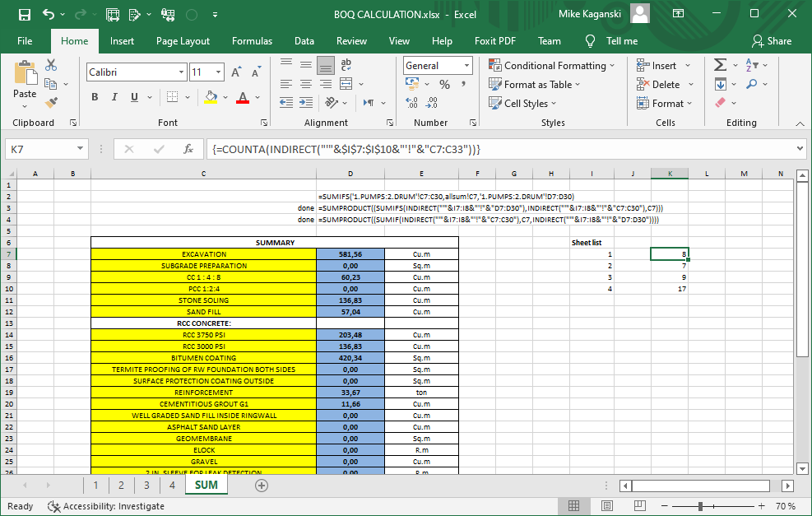Image resolution: width=812 pixels, height=516 pixels.
Task: Click the Increase Decimal icon
Action: coord(411,103)
